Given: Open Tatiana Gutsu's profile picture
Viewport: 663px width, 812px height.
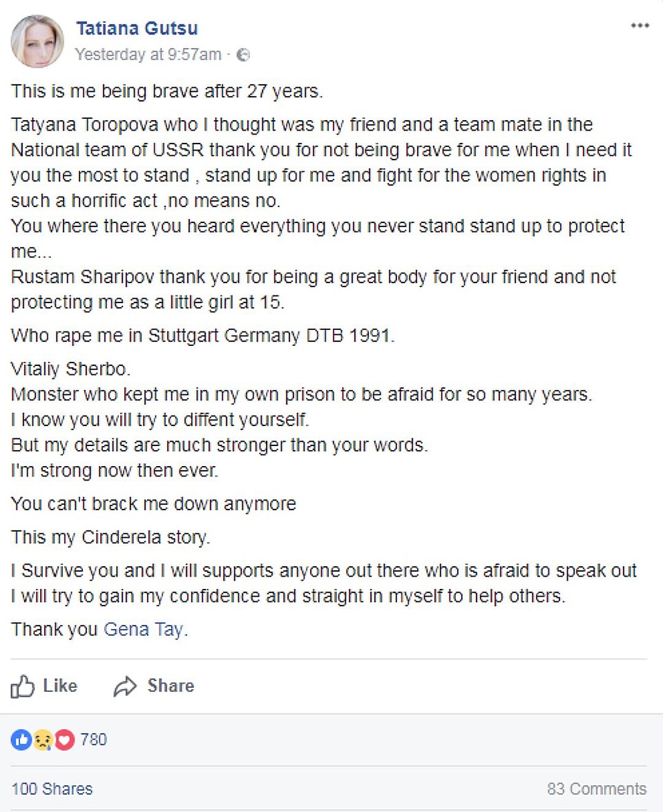Looking at the screenshot, I should coord(37,41).
